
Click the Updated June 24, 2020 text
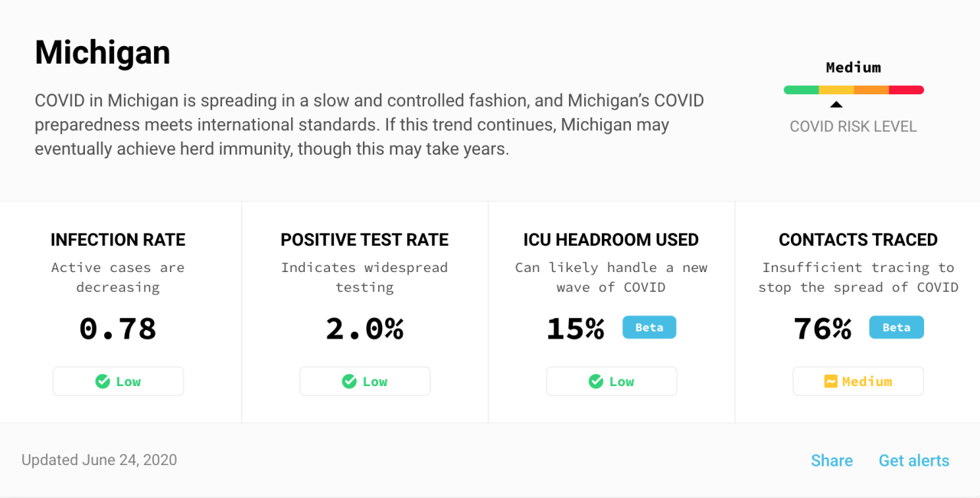[100, 460]
